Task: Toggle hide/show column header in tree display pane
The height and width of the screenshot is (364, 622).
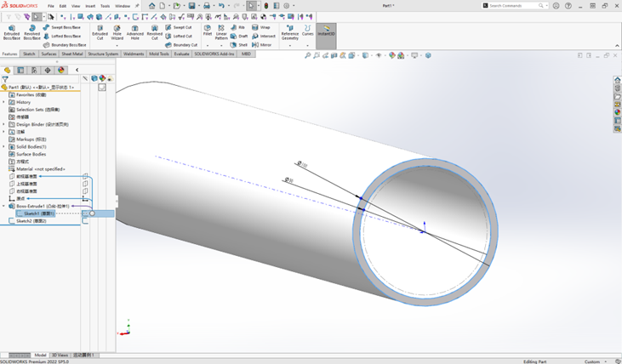Action: tap(85, 78)
